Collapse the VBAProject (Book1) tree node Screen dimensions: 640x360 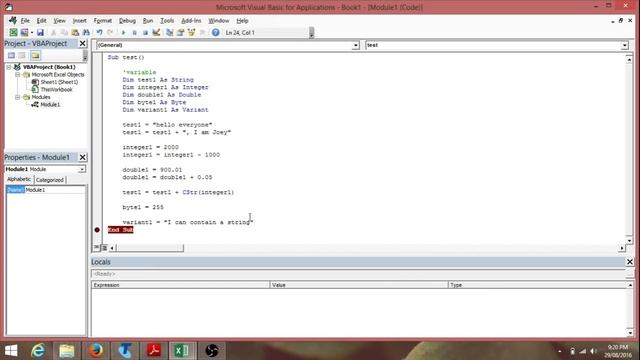coord(9,67)
